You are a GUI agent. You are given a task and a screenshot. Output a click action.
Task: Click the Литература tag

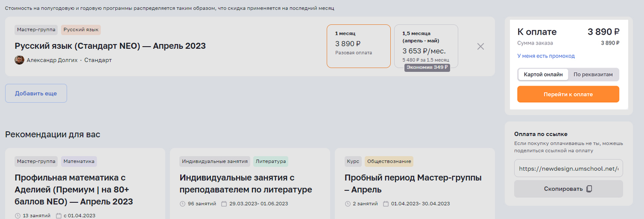pyautogui.click(x=271, y=161)
